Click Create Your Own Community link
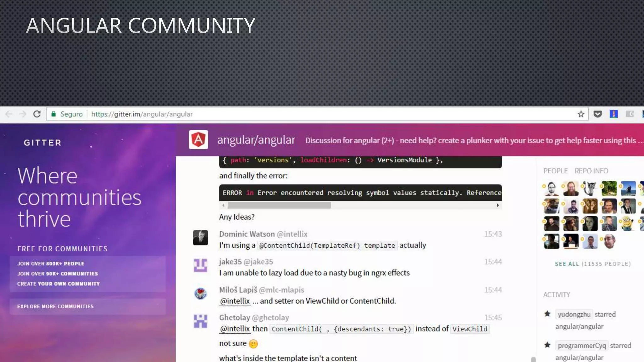This screenshot has height=362, width=644. [x=58, y=284]
